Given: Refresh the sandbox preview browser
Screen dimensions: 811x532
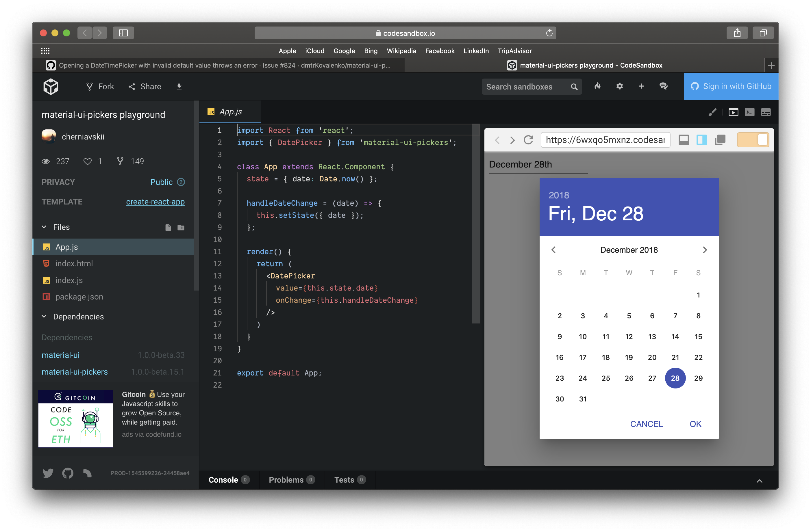Looking at the screenshot, I should [528, 140].
